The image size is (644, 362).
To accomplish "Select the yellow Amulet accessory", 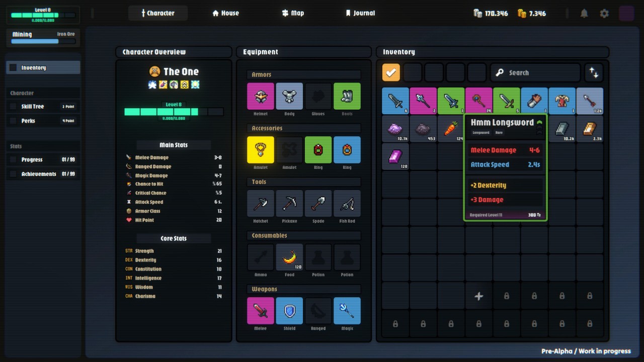I will (261, 150).
